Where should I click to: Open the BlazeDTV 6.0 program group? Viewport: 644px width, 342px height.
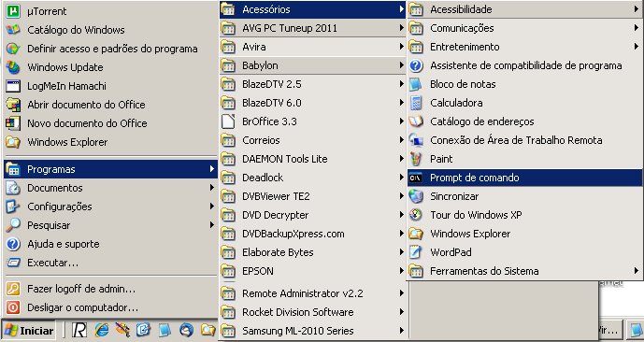point(313,103)
